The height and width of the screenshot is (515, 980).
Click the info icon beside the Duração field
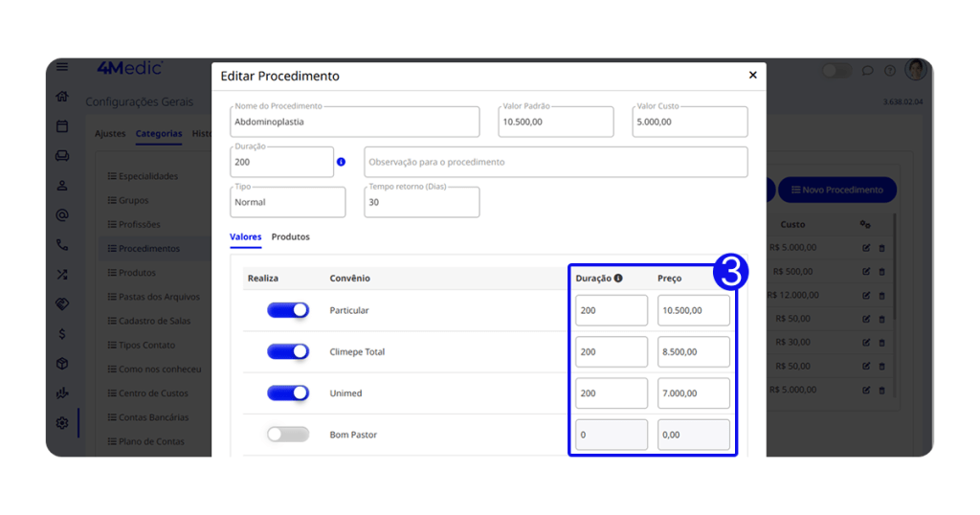pyautogui.click(x=341, y=162)
